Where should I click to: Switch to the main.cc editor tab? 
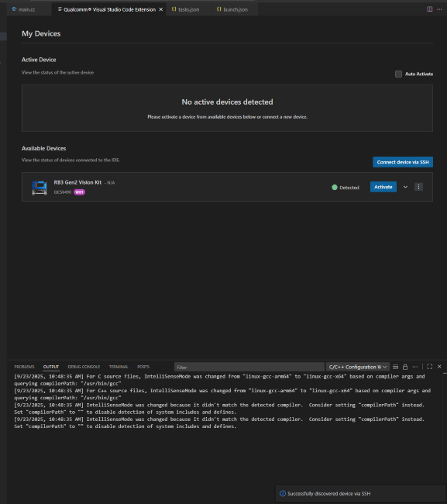click(27, 9)
